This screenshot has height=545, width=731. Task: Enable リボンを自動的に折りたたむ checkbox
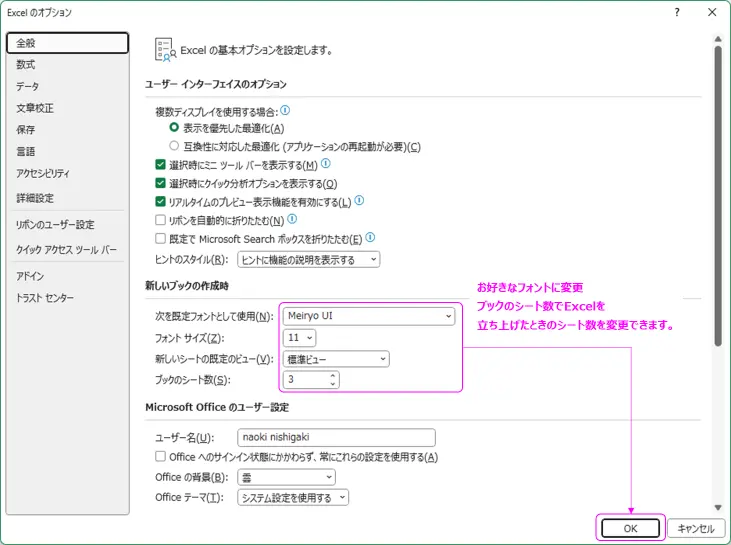160,220
